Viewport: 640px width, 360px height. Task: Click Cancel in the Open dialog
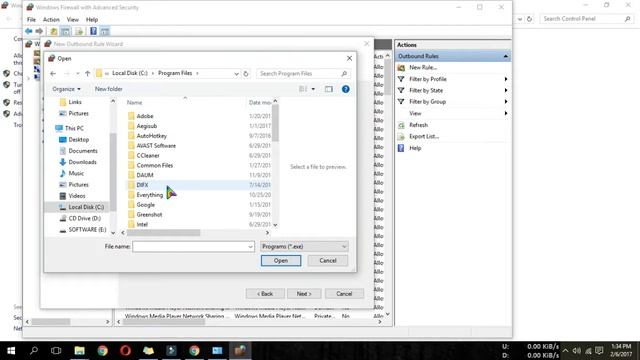point(328,260)
